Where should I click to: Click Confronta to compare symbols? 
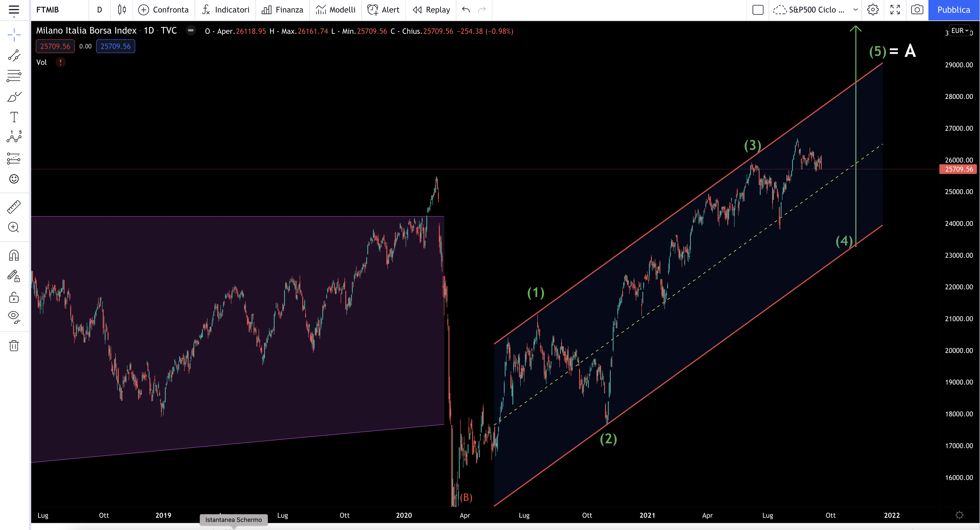[x=164, y=10]
